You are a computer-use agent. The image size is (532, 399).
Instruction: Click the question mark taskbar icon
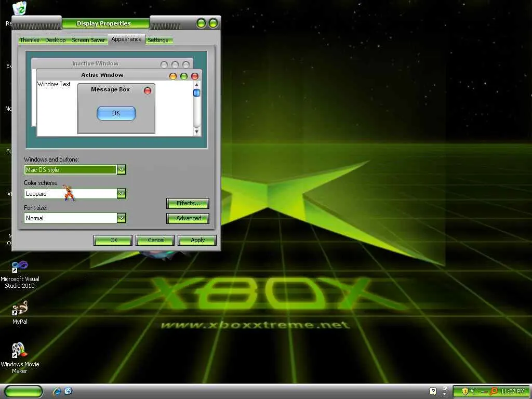click(x=433, y=391)
